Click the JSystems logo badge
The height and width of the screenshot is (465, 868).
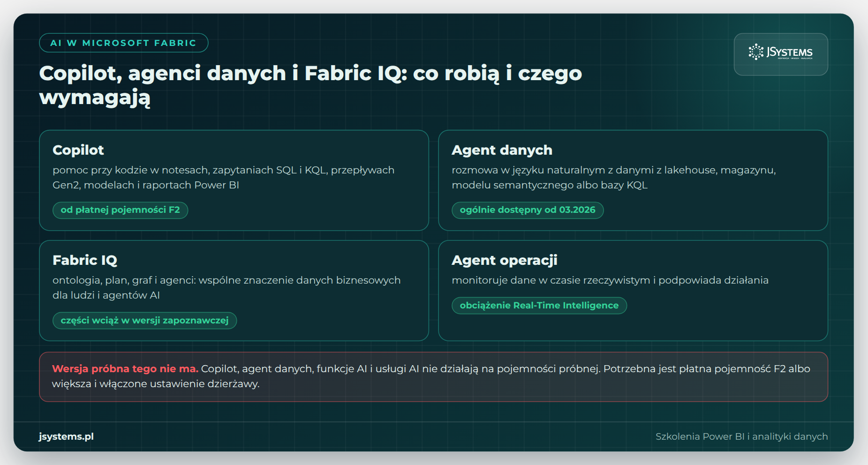coord(781,54)
